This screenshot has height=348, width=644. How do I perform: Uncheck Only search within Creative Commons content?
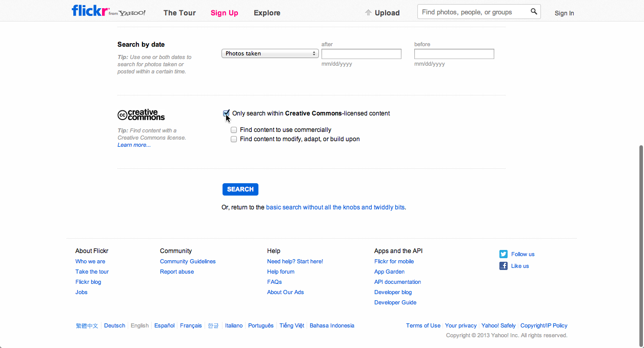pos(226,113)
